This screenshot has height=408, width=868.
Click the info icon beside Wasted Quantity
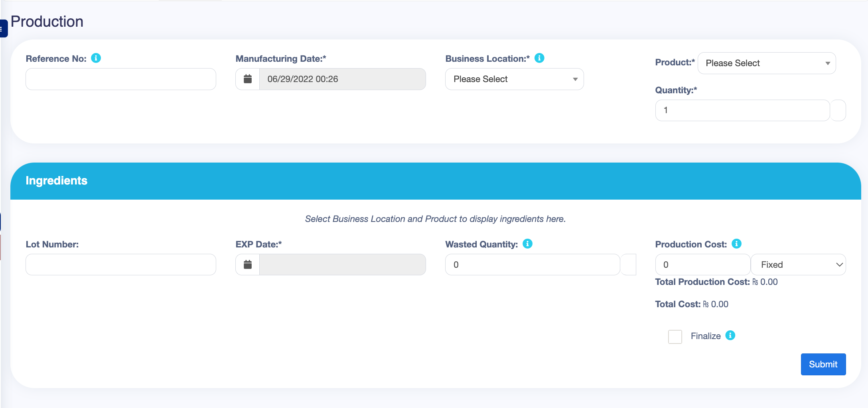527,243
